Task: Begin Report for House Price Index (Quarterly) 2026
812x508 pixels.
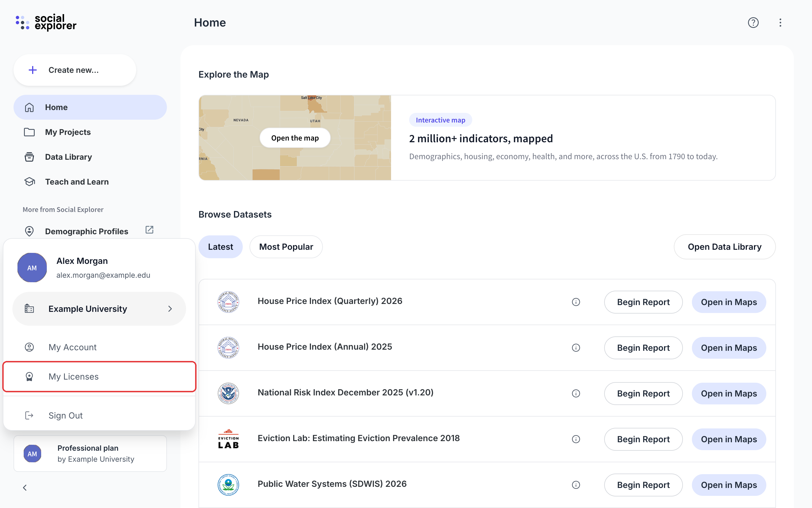Action: point(643,302)
